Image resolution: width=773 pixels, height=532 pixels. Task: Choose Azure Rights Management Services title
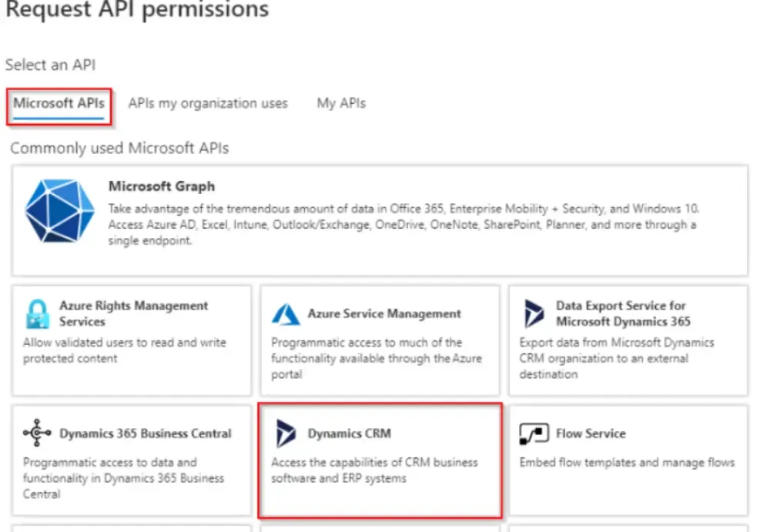134,313
